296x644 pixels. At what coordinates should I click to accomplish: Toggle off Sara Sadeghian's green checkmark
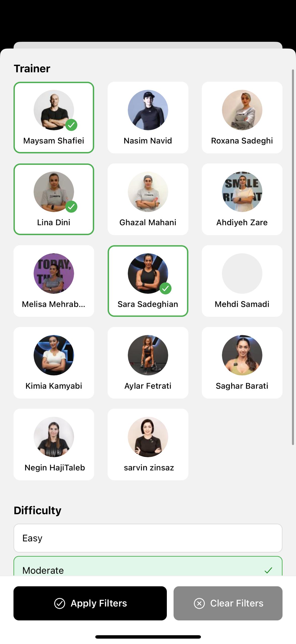tap(166, 288)
